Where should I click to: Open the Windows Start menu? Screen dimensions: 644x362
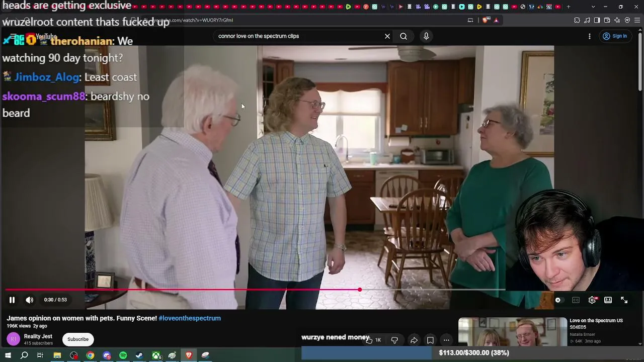pos(8,355)
